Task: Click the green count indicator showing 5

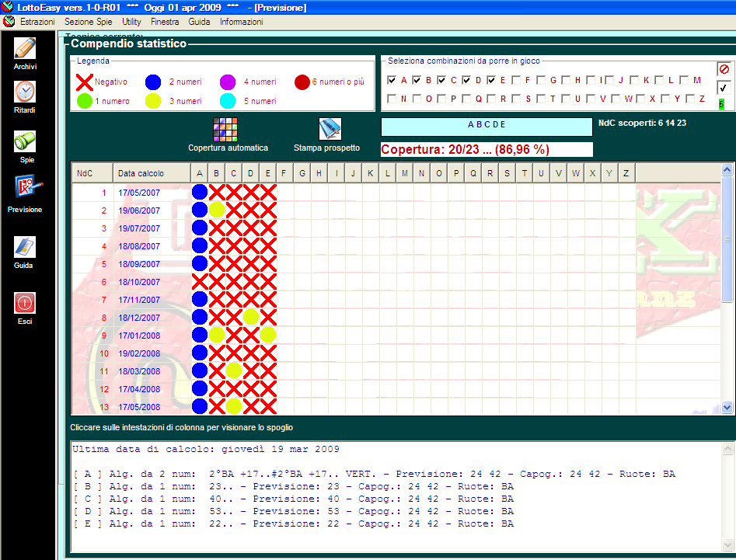Action: tap(721, 104)
